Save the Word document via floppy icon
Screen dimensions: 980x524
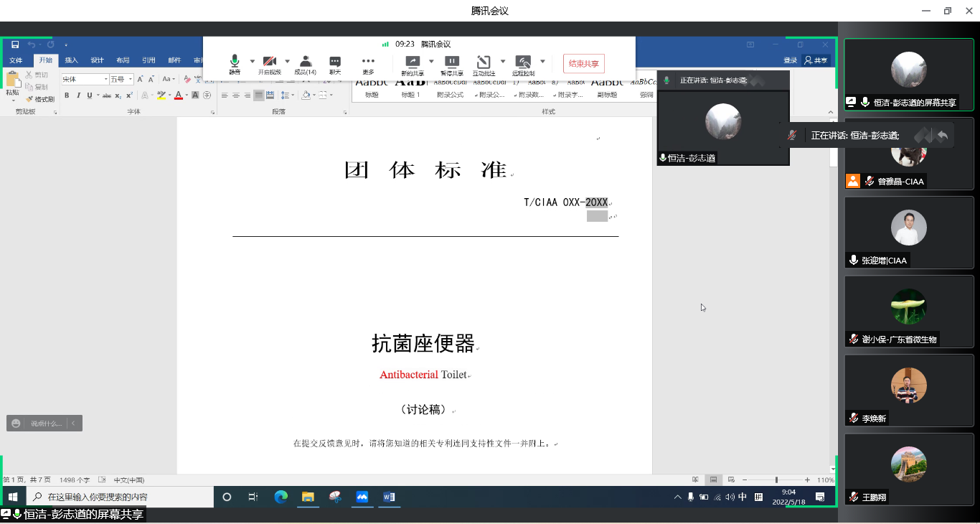tap(15, 45)
